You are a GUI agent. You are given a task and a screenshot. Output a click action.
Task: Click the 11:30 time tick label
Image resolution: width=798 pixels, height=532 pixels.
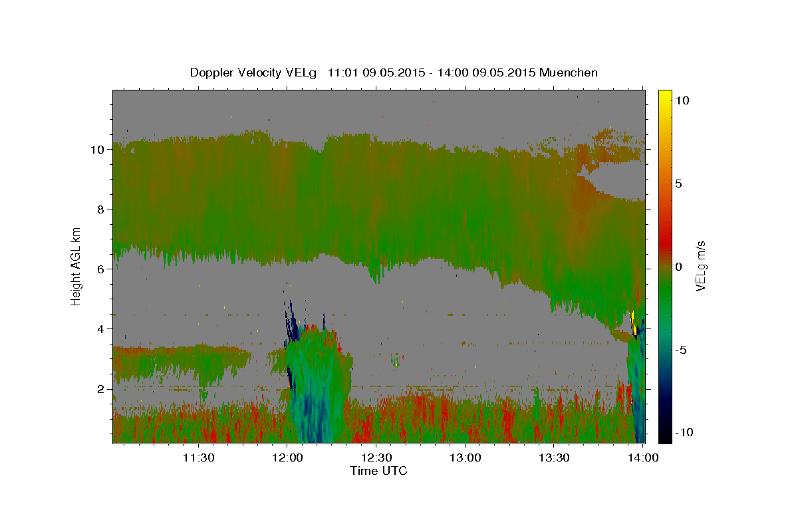[x=198, y=457]
